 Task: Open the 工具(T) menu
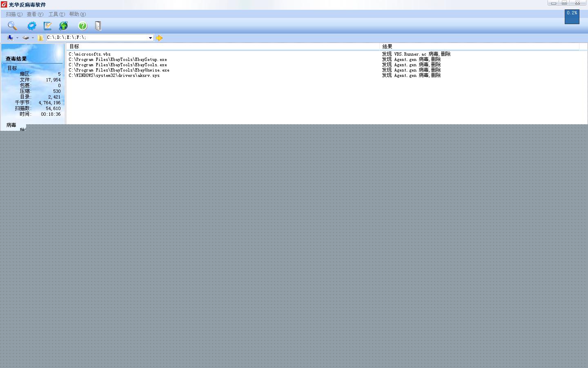[56, 14]
